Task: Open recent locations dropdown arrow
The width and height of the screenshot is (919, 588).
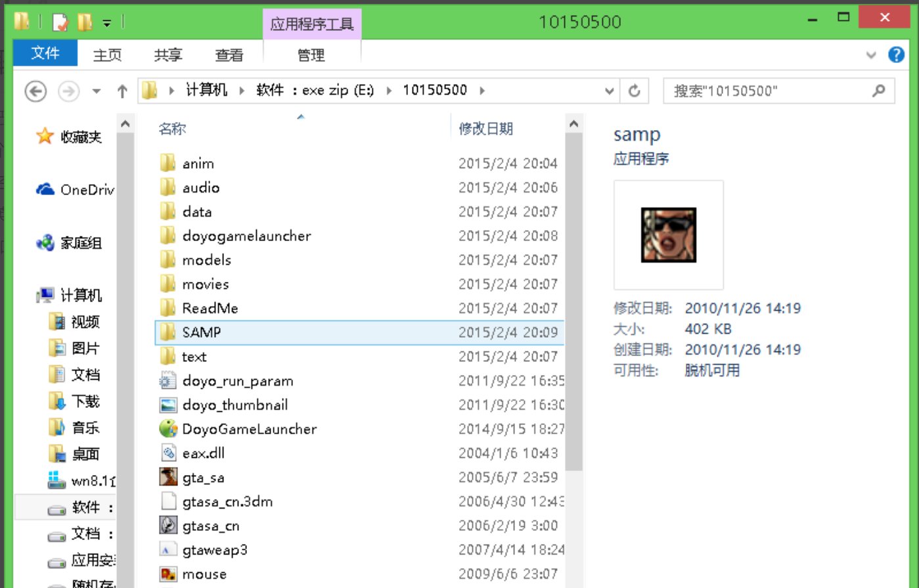Action: pyautogui.click(x=97, y=91)
